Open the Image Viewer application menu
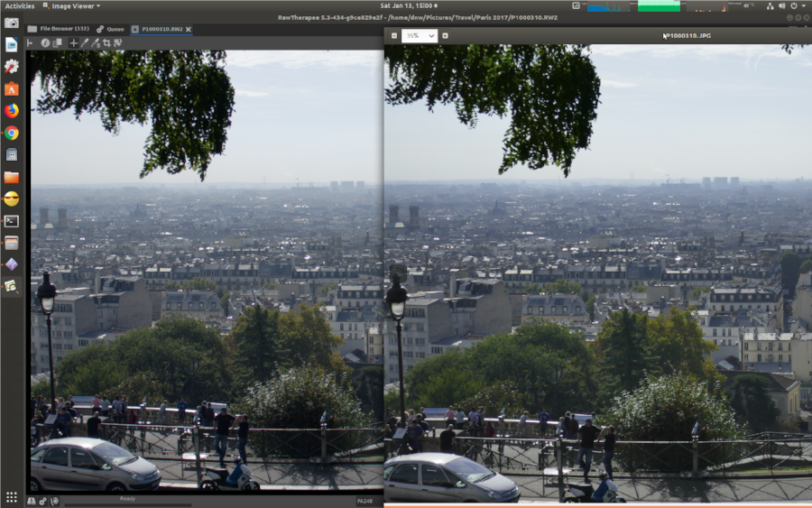 tap(71, 5)
